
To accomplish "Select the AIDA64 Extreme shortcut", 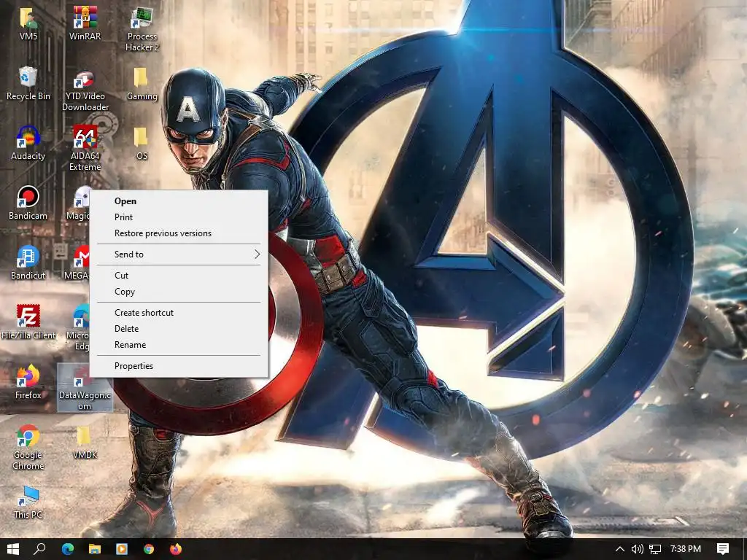I will click(85, 148).
